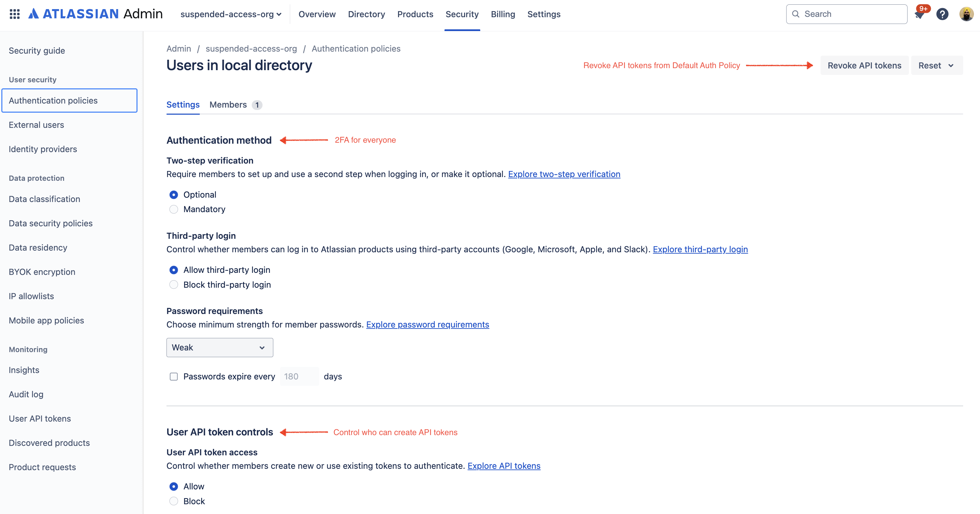Follow the Explore password requirements link
The width and height of the screenshot is (980, 514).
(x=428, y=324)
